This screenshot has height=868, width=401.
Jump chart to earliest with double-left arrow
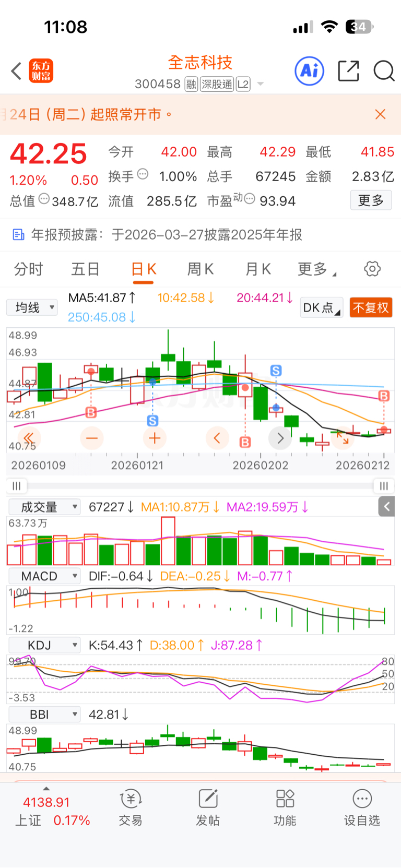coord(29,438)
